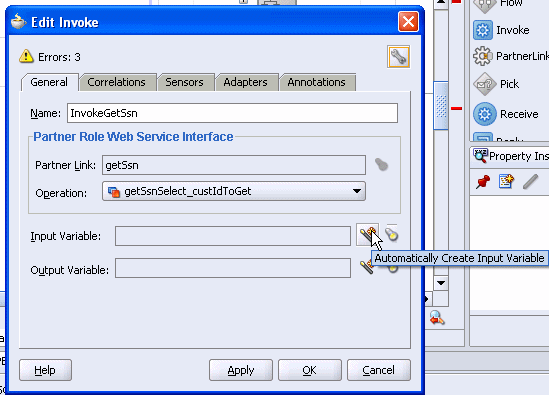Close the Edit Invoke dialog
The height and width of the screenshot is (395, 549).
click(408, 22)
